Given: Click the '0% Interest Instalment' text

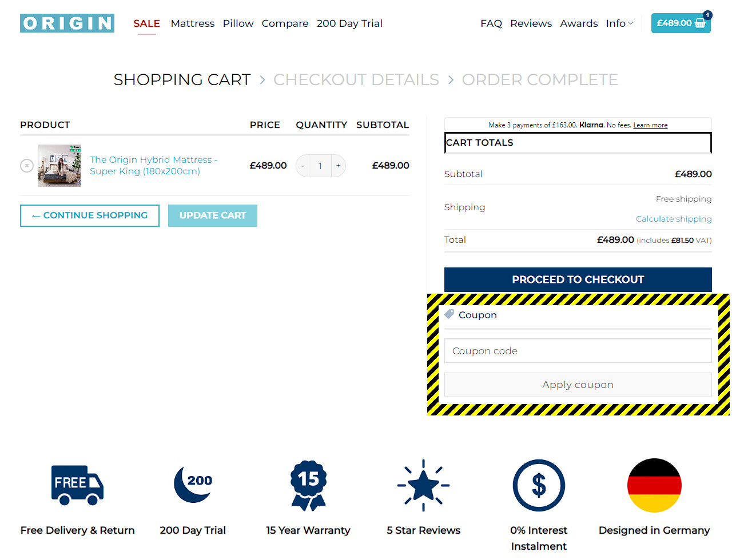Looking at the screenshot, I should point(539,538).
